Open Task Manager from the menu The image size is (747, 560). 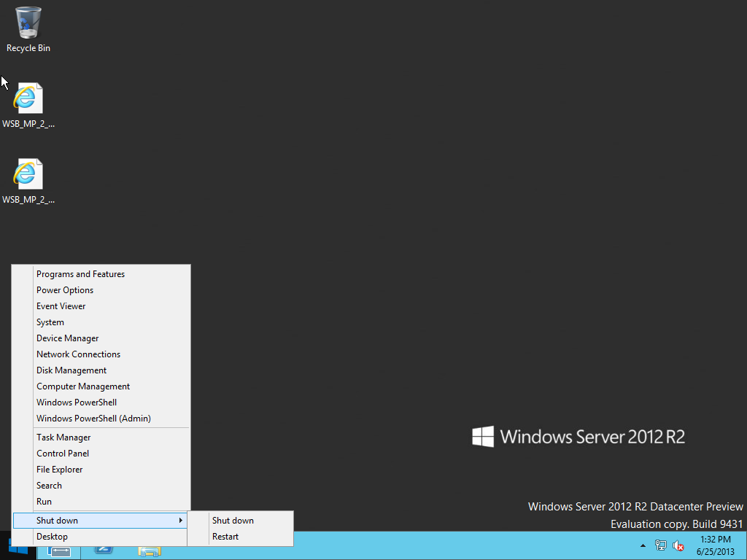pyautogui.click(x=101, y=437)
